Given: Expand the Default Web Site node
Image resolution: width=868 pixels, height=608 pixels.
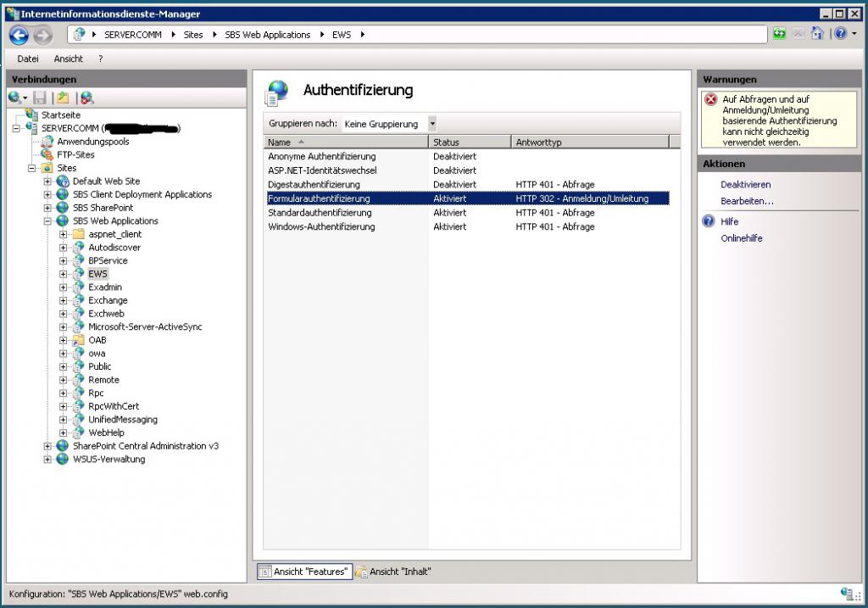Looking at the screenshot, I should [47, 181].
